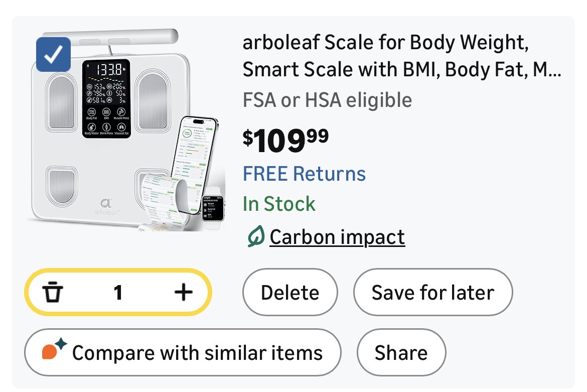Click the arboleaf logo on the scale
587x392 pixels.
click(x=106, y=207)
